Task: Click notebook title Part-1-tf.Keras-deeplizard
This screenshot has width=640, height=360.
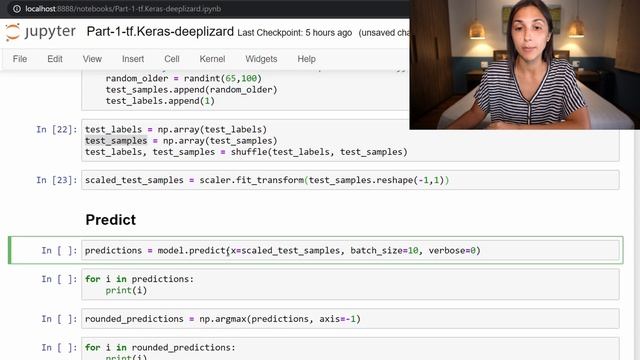Action: [160, 32]
